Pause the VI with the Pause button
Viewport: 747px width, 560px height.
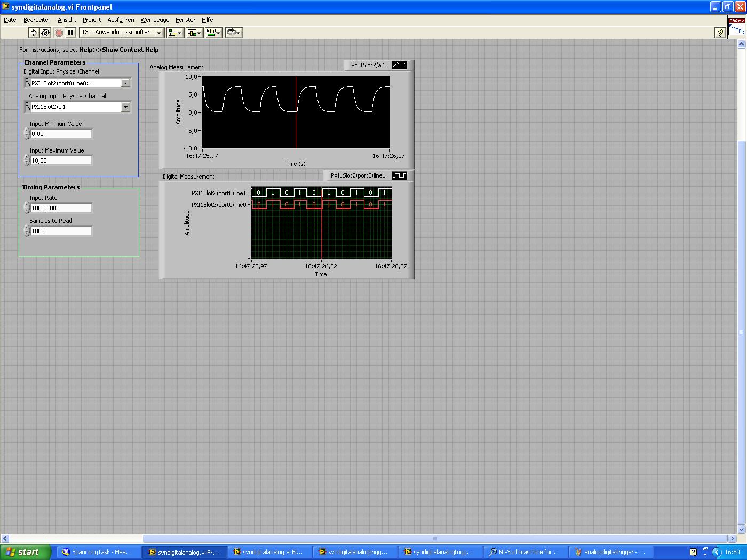tap(70, 33)
